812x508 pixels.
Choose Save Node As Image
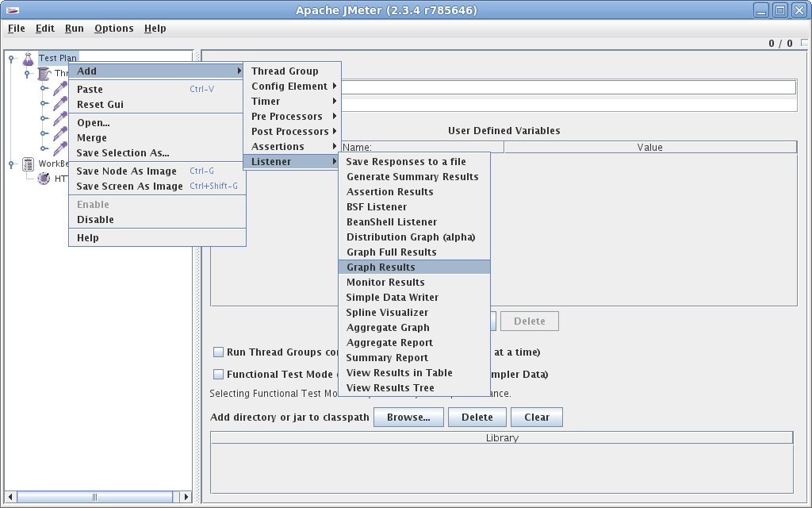157,171
